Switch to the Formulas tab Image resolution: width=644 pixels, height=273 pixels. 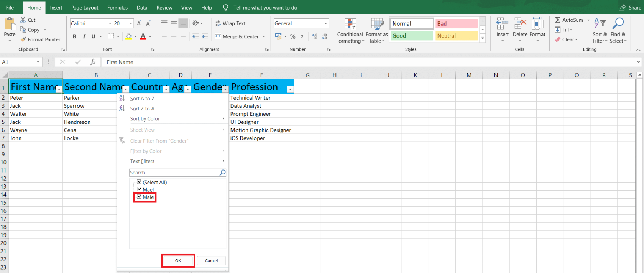click(x=117, y=8)
